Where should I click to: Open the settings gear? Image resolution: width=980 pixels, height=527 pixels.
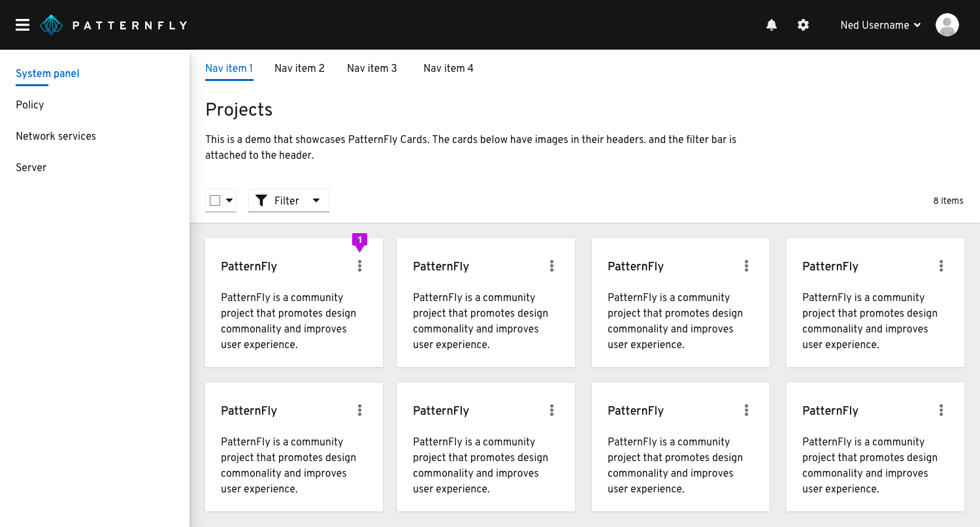coord(804,25)
